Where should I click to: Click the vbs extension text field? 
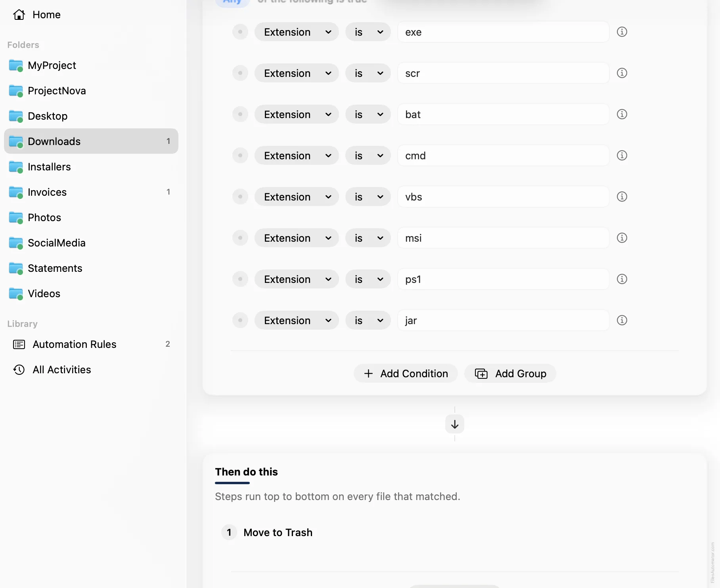[503, 197]
